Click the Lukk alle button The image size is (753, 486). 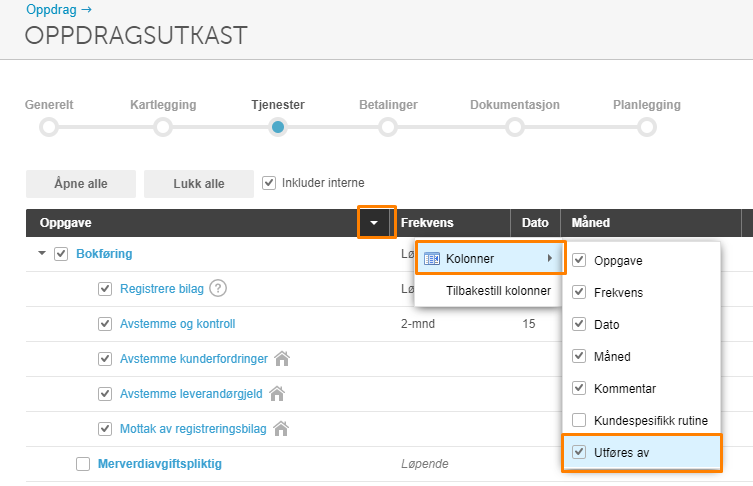199,183
